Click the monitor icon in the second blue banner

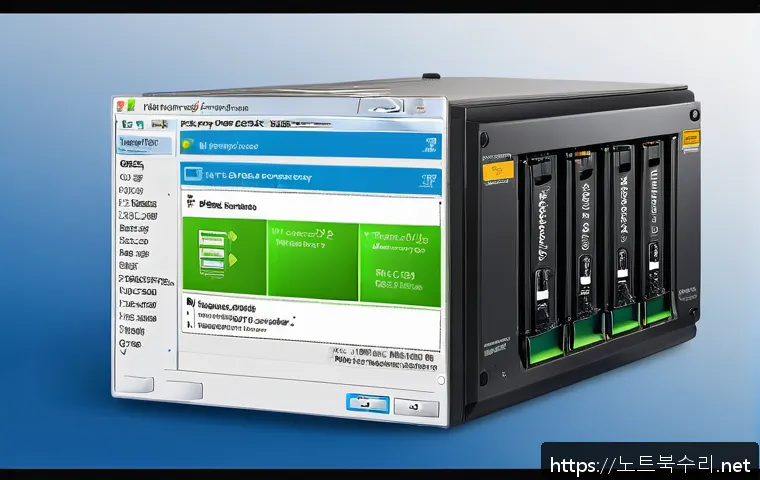(x=193, y=174)
